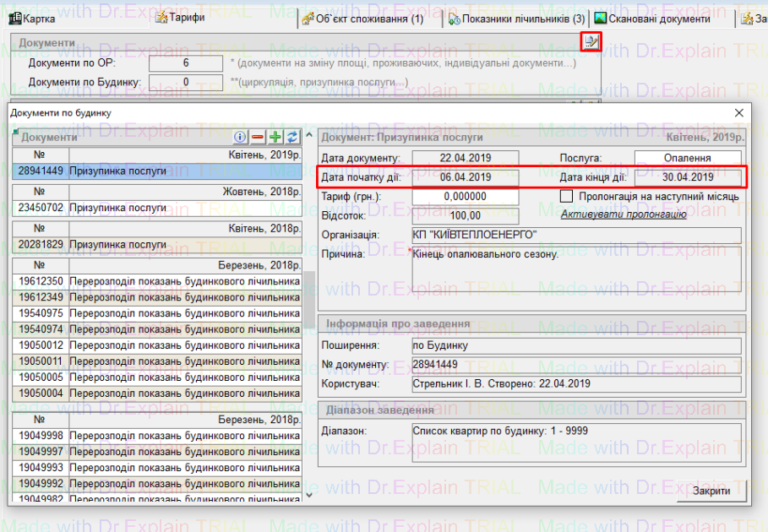Open the Показники лічильників (3) tab

(x=516, y=19)
